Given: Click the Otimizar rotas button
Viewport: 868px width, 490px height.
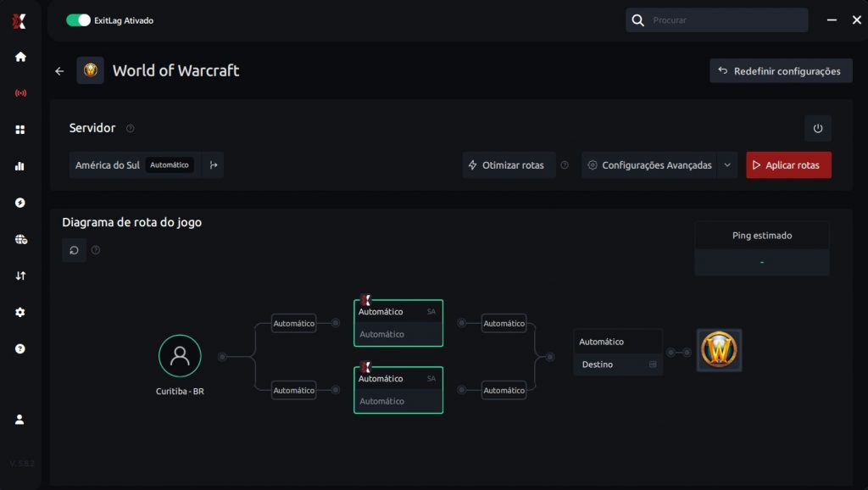Looking at the screenshot, I should click(x=509, y=165).
